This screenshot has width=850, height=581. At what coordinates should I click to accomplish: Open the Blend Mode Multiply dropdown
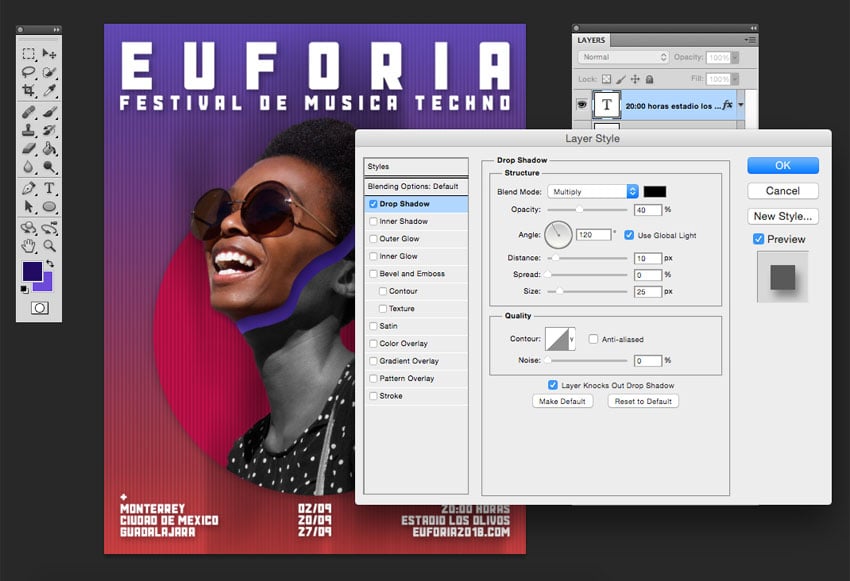point(593,191)
